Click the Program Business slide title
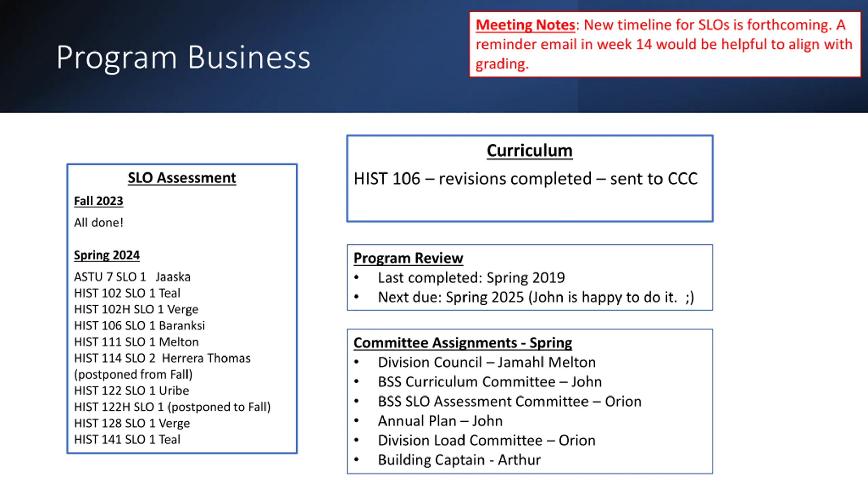 click(x=183, y=58)
